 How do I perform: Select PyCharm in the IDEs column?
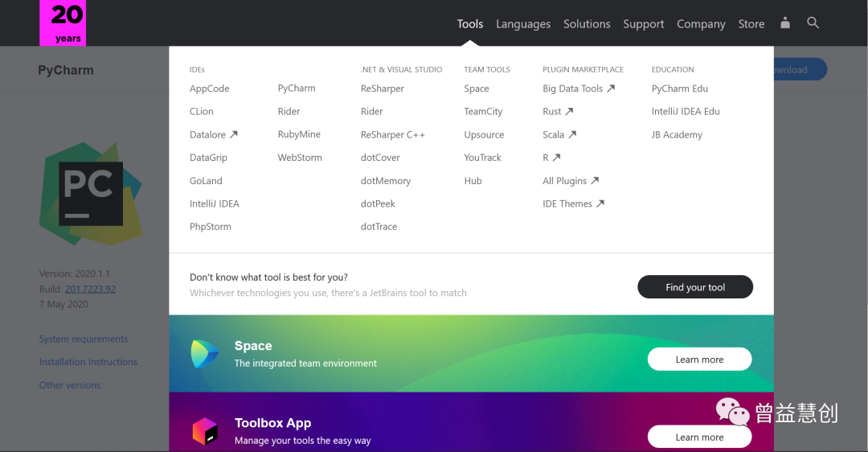pos(297,88)
